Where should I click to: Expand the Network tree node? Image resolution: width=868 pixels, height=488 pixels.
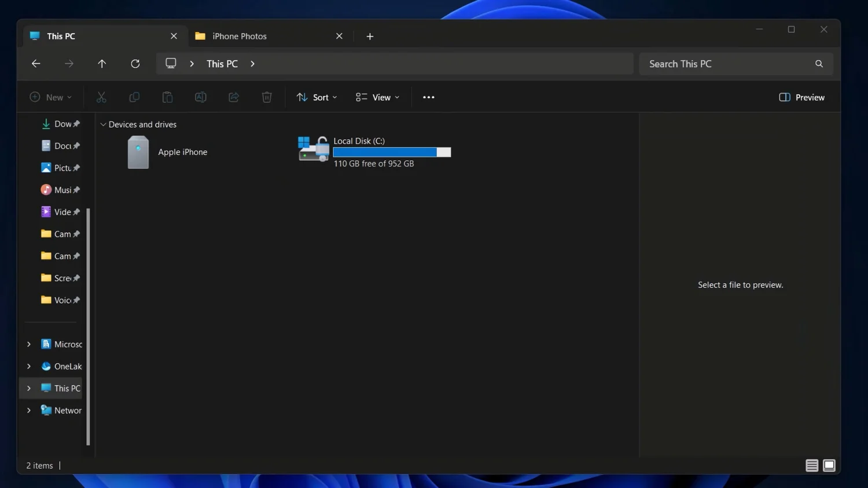28,410
